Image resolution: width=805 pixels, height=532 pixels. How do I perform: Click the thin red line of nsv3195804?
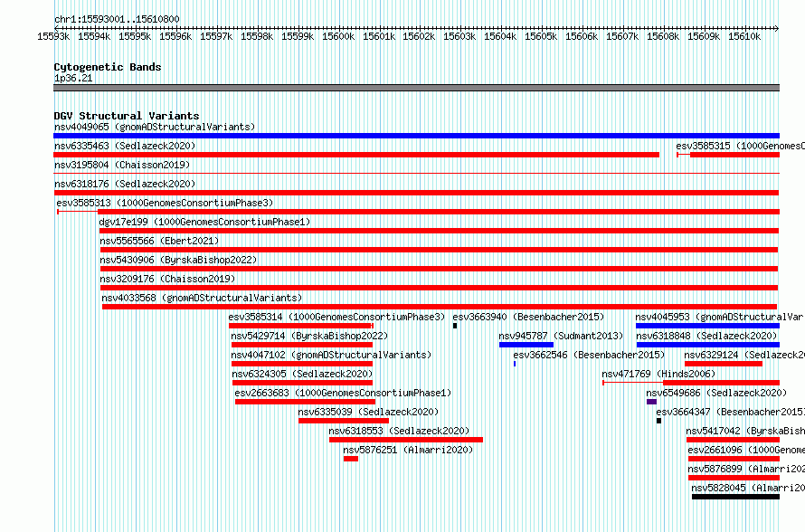416,174
